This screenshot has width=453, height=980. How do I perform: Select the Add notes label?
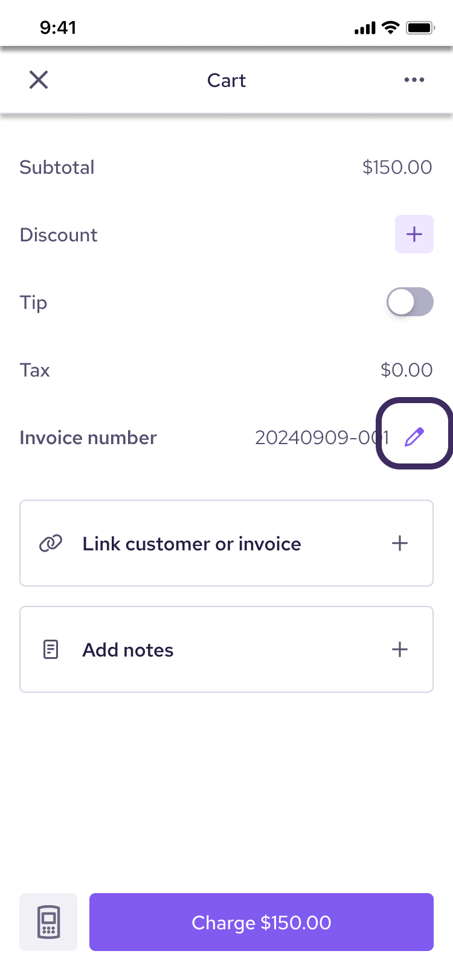[x=128, y=650]
